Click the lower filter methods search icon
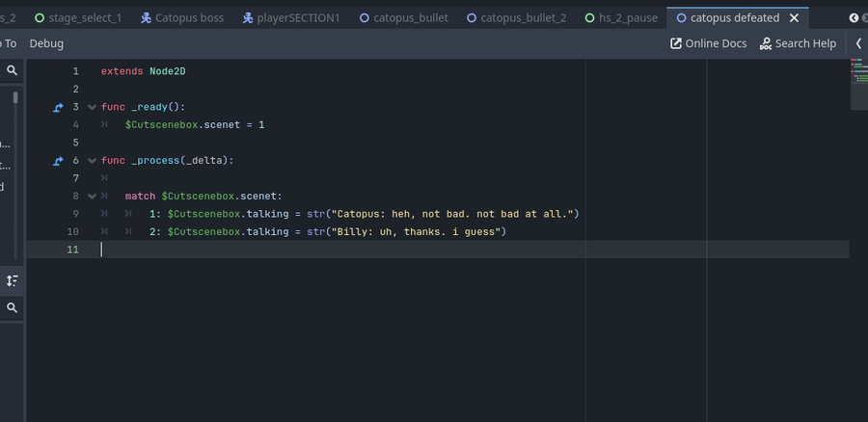Image resolution: width=868 pixels, height=422 pixels. [x=13, y=307]
